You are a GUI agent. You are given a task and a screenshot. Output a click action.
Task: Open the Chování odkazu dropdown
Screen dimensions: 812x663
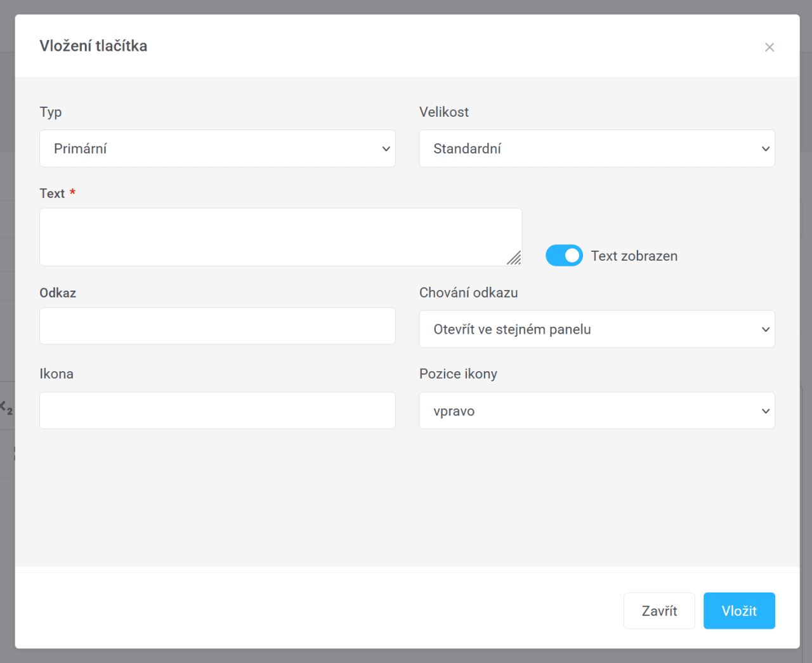pyautogui.click(x=596, y=329)
